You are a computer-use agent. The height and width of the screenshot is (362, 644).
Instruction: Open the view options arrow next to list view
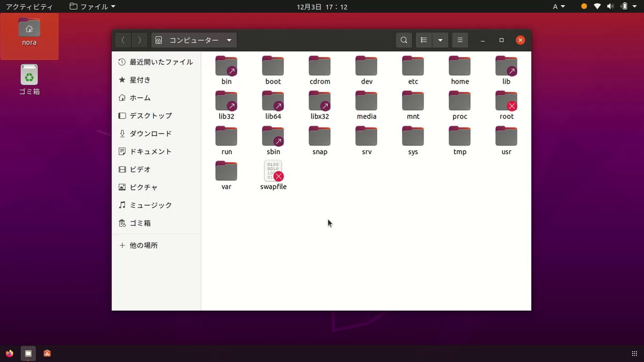click(440, 40)
